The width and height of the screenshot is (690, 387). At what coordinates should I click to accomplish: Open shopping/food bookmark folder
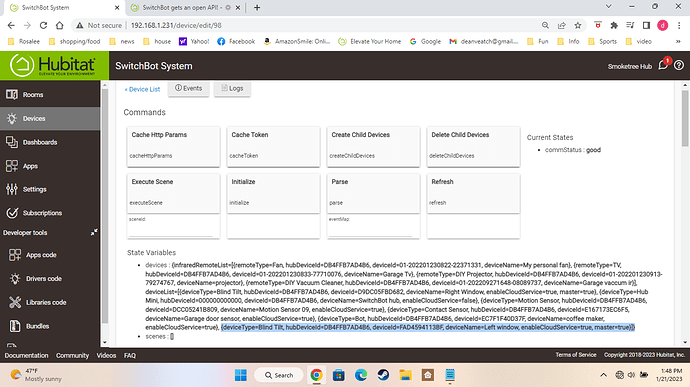click(x=75, y=41)
